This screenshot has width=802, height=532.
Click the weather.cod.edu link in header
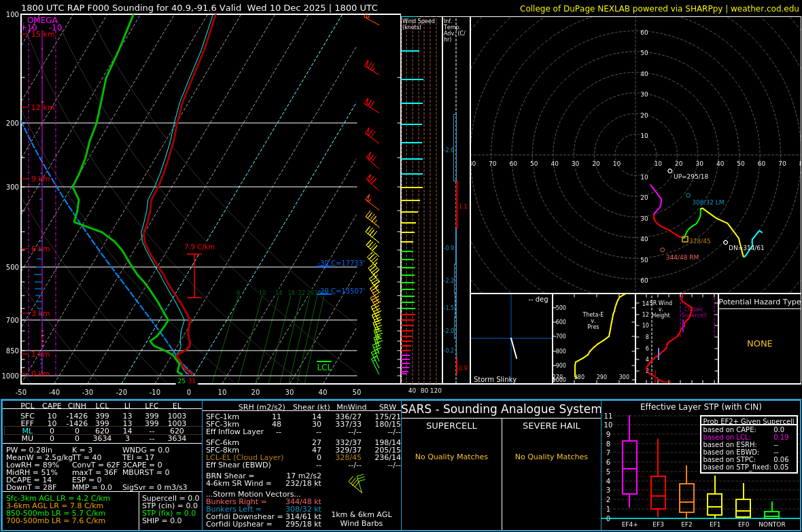(764, 9)
